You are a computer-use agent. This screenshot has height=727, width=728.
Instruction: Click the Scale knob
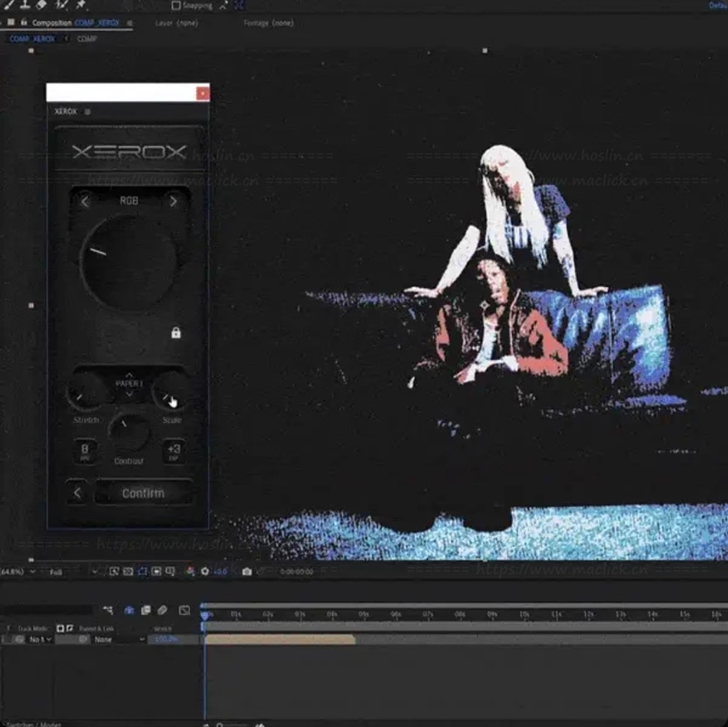[x=171, y=391]
